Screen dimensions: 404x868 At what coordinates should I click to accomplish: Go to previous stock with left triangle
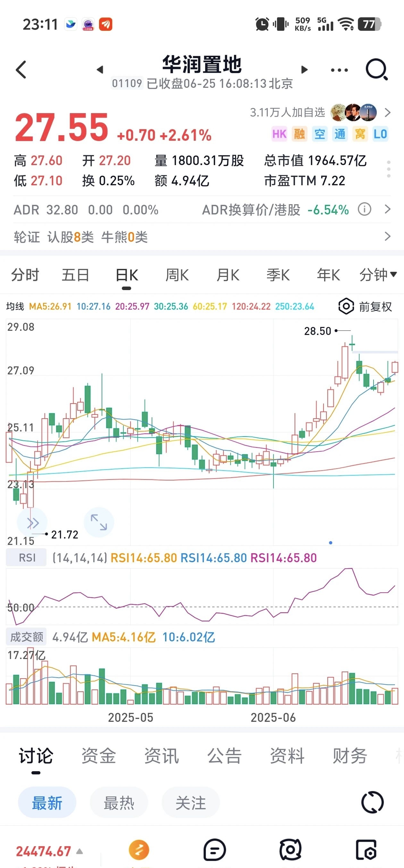100,70
